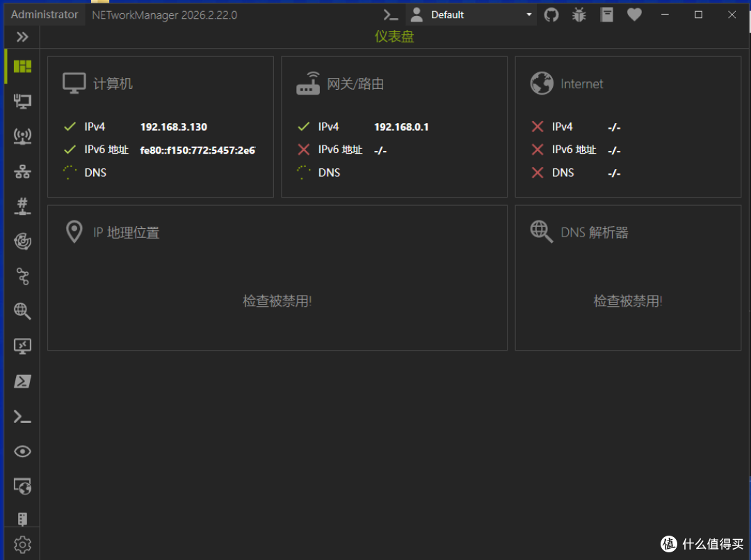Report an issue via the bug icon
751x560 pixels.
pyautogui.click(x=579, y=15)
